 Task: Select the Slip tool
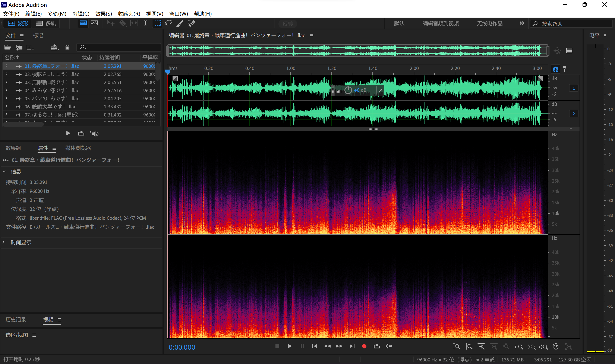[x=134, y=23]
